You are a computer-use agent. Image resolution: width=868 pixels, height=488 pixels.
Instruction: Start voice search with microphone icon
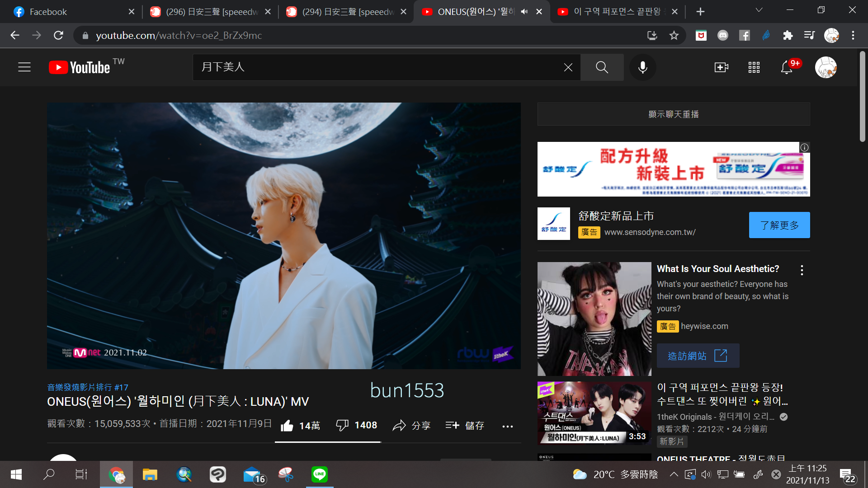pyautogui.click(x=642, y=67)
